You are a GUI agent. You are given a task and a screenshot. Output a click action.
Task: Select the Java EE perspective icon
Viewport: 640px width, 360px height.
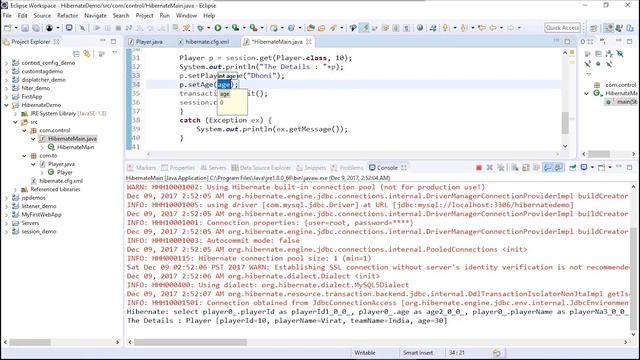tap(609, 28)
